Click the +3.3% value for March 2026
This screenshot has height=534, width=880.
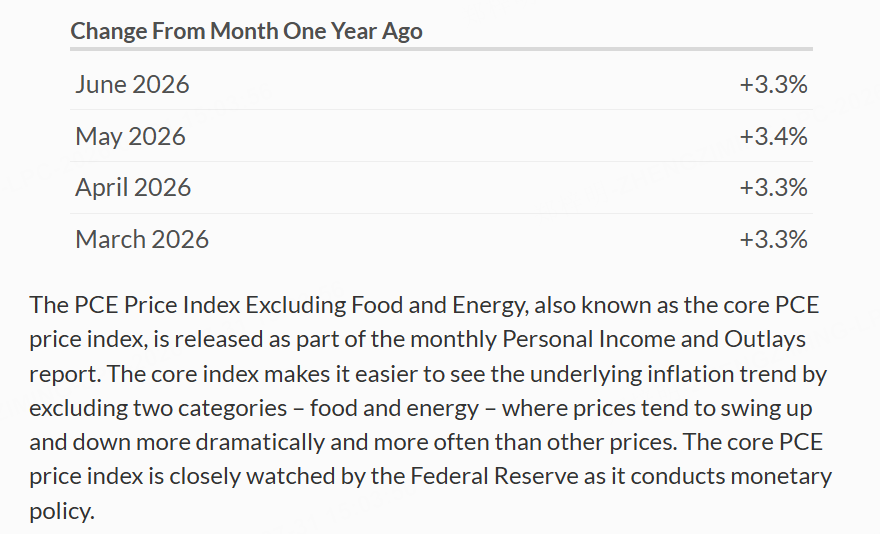(x=773, y=239)
